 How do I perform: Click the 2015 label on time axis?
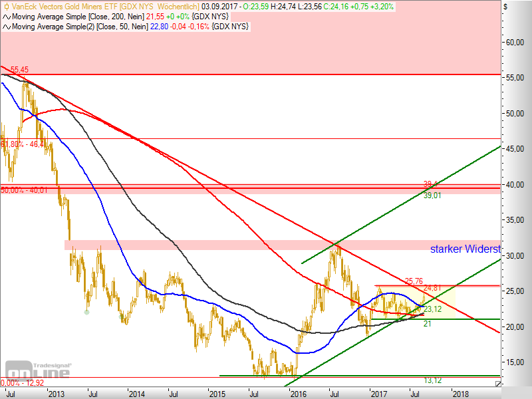(217, 394)
